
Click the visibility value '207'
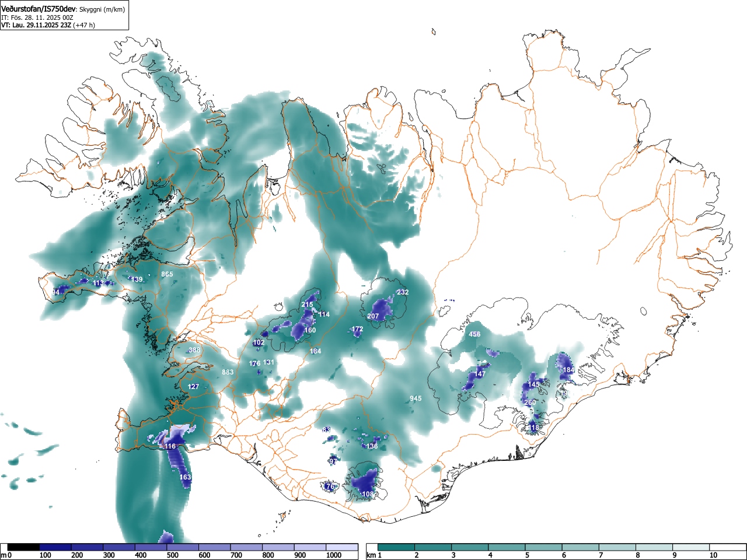point(373,316)
